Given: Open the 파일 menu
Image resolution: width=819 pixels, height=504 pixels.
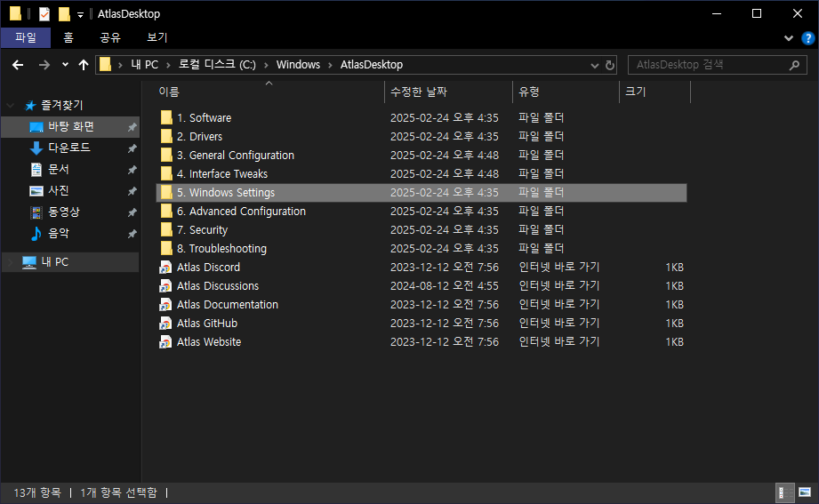Looking at the screenshot, I should pyautogui.click(x=26, y=37).
